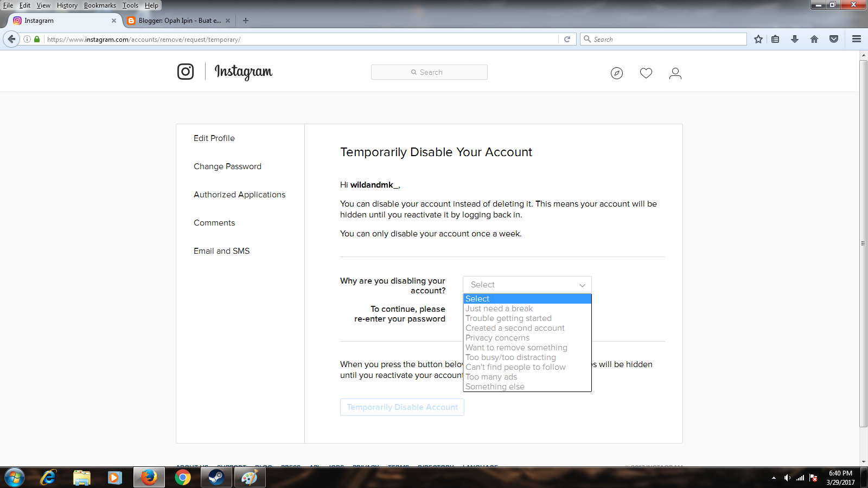
Task: Open the Firefox hamburger menu
Action: pyautogui.click(x=857, y=39)
